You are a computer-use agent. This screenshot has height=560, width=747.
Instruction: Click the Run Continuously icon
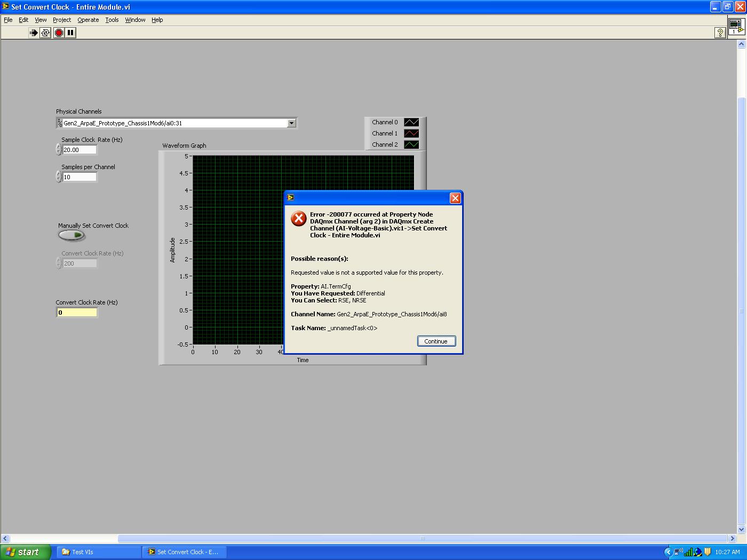click(45, 33)
